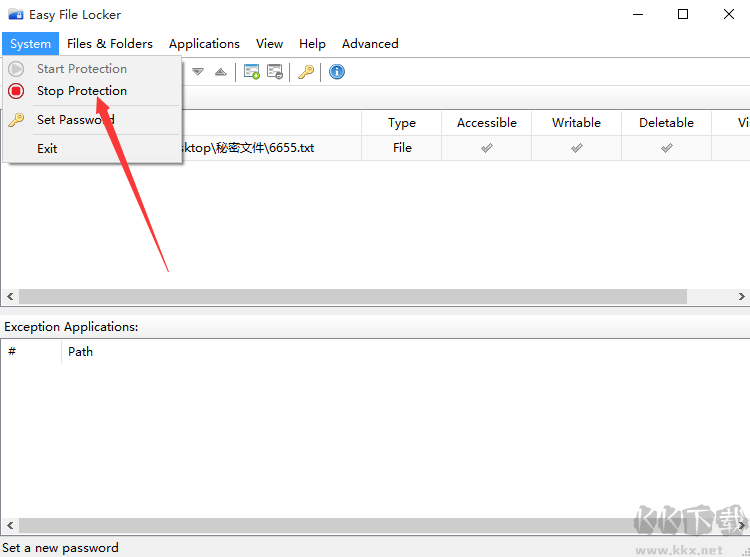Close the Easy File Locker window
This screenshot has height=557, width=750.
(x=728, y=14)
